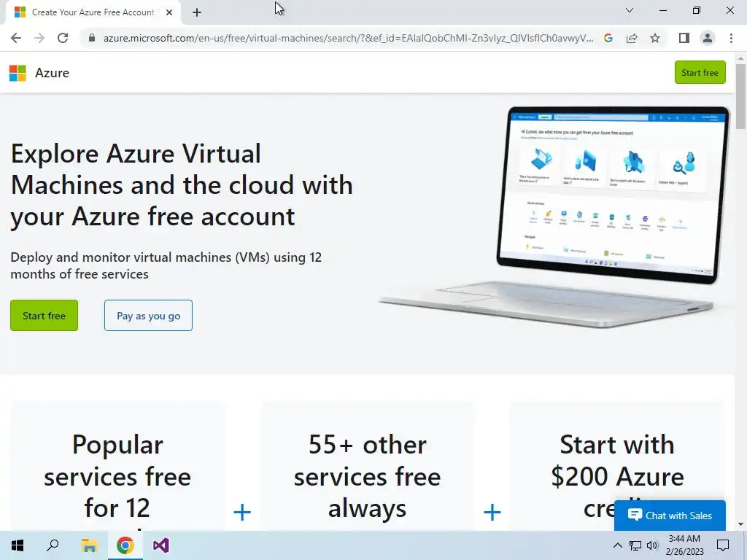This screenshot has width=747, height=560.
Task: Open the Google icon in address bar
Action: coord(608,38)
